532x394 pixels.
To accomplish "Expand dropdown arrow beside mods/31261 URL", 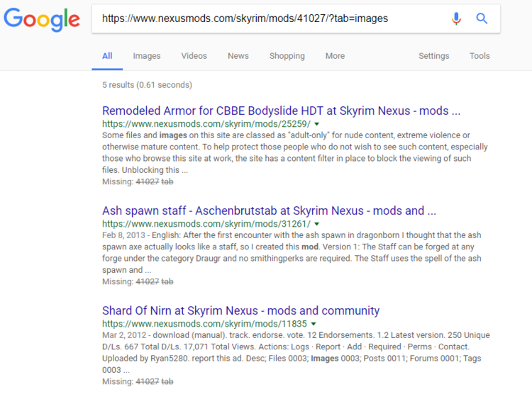I will pos(316,224).
